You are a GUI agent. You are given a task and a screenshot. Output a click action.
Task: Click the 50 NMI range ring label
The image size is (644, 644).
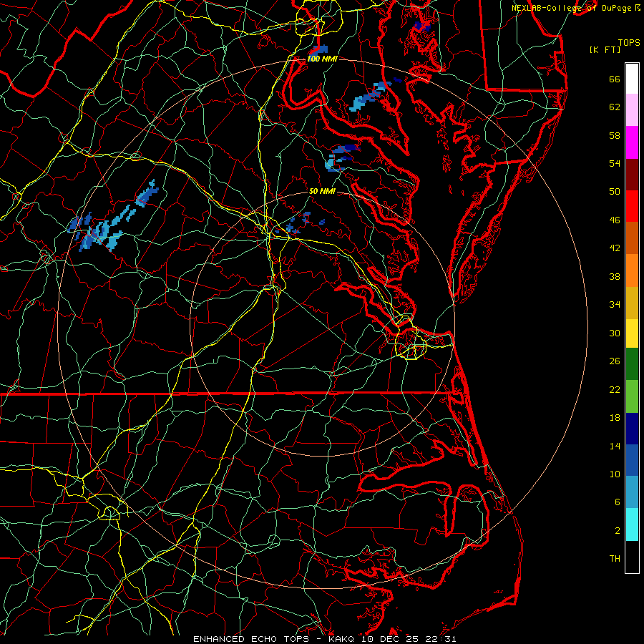click(x=323, y=191)
